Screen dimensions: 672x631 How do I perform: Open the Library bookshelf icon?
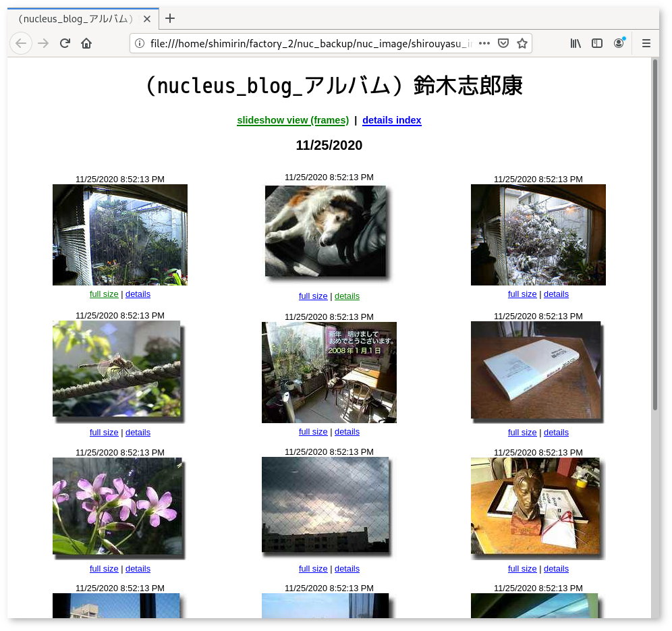[576, 43]
